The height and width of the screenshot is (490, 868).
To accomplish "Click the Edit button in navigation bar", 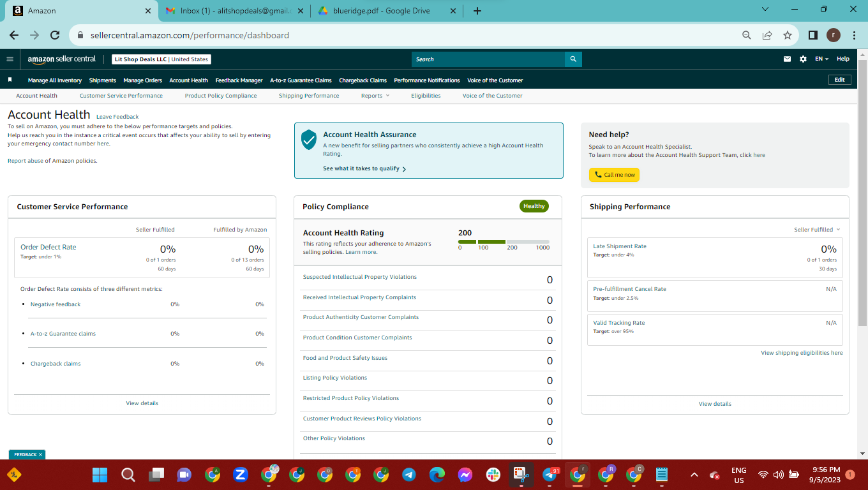I will click(839, 80).
